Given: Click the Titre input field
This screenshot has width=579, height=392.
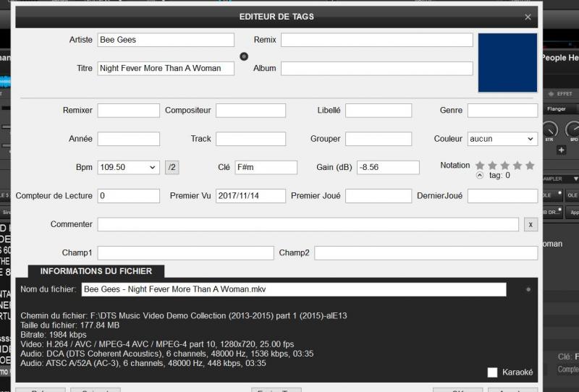Looking at the screenshot, I should 166,68.
